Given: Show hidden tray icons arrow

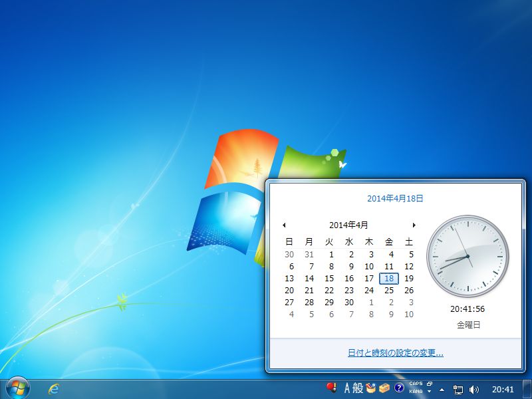Looking at the screenshot, I should 442,390.
